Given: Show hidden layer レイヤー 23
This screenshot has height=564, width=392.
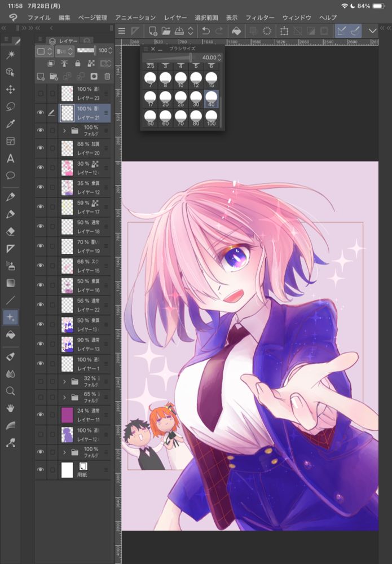Looking at the screenshot, I should (x=40, y=94).
